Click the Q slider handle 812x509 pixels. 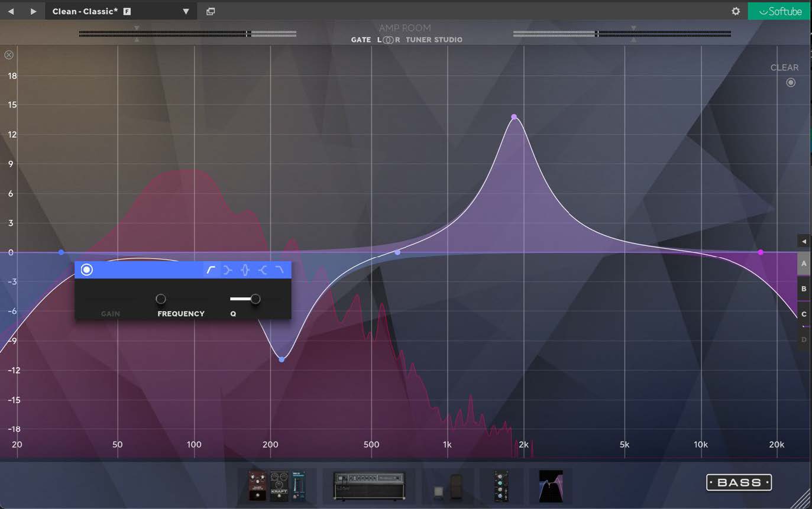(x=255, y=299)
